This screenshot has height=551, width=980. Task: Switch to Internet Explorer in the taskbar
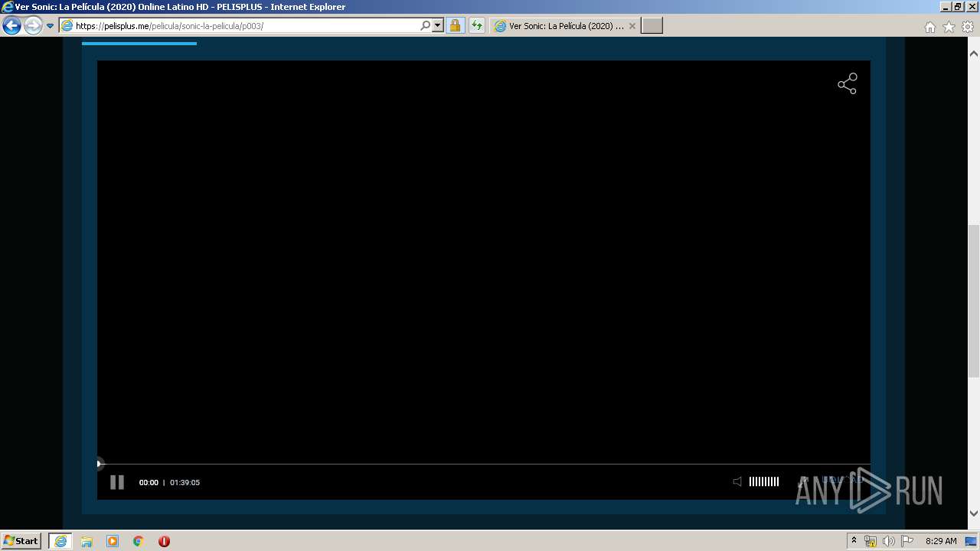point(60,541)
